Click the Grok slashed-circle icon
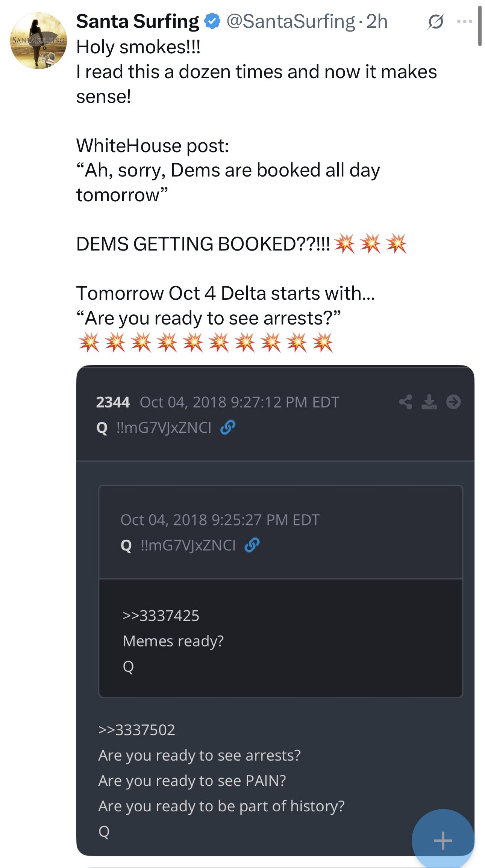The image size is (485, 868). click(x=436, y=21)
